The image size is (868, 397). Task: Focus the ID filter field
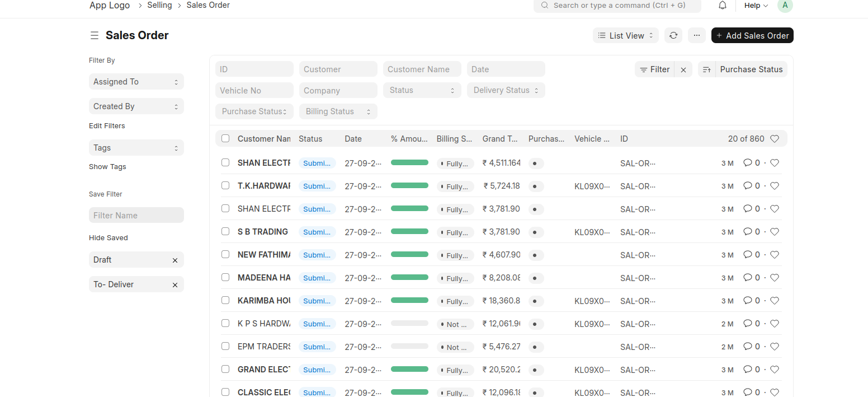point(254,69)
